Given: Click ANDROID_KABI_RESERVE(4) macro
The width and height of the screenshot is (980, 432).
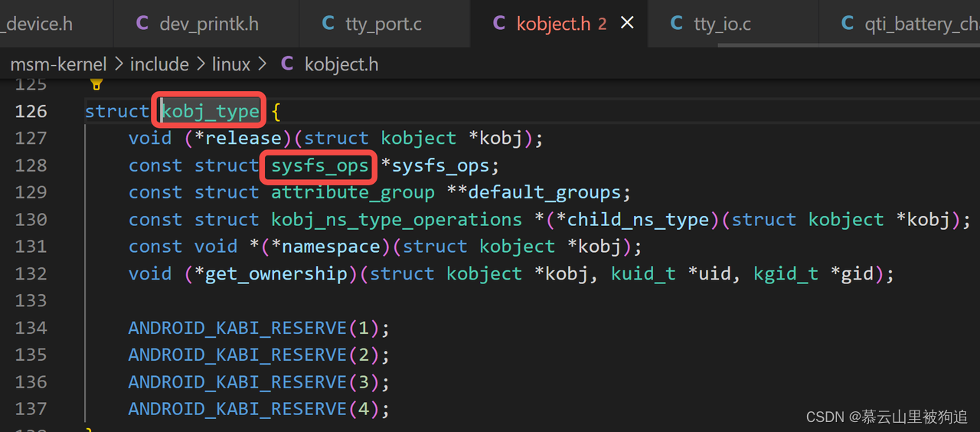Looking at the screenshot, I should (254, 409).
